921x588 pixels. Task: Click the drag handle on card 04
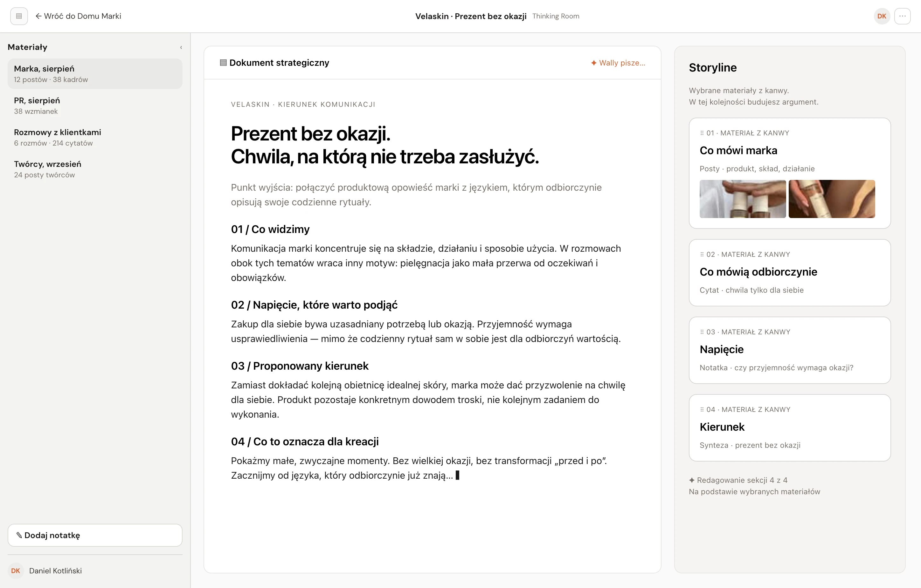click(x=702, y=409)
